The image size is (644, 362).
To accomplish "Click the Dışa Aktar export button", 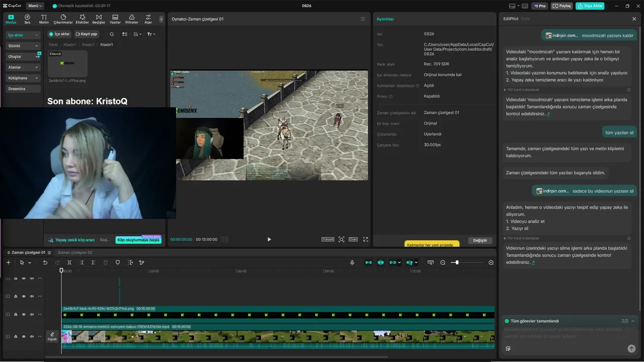I will click(x=590, y=6).
